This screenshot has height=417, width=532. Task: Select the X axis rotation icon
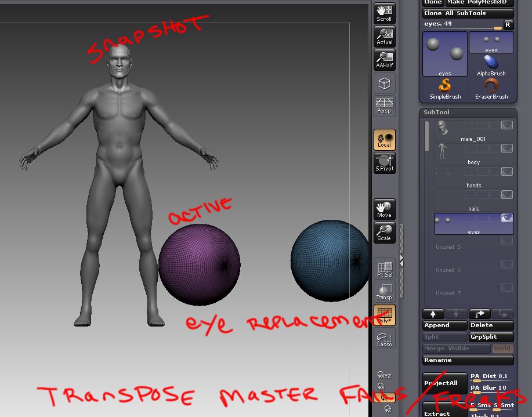coord(381,386)
